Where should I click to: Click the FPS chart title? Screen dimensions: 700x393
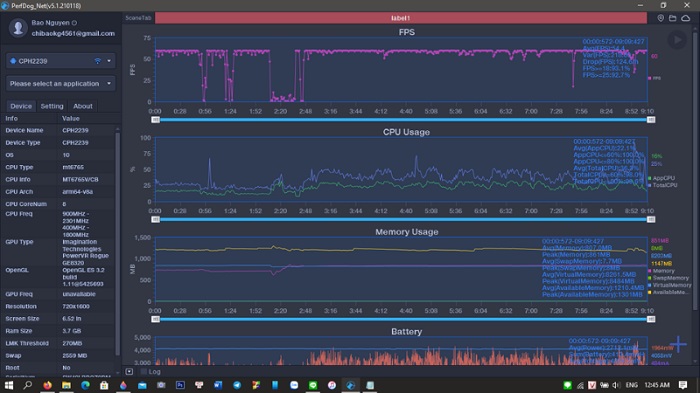click(x=406, y=32)
